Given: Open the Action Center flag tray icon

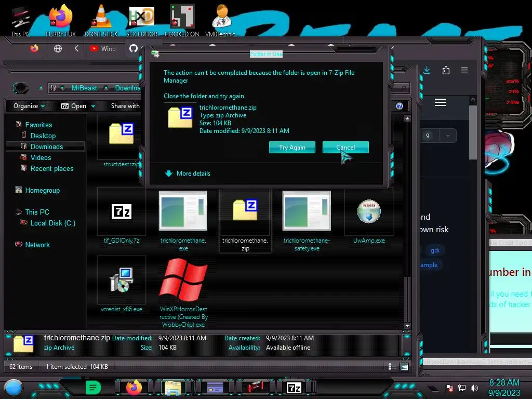Looking at the screenshot, I should tap(449, 388).
